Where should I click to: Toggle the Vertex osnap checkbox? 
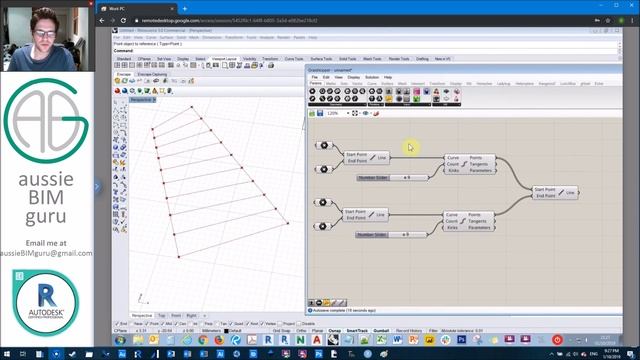click(x=262, y=324)
